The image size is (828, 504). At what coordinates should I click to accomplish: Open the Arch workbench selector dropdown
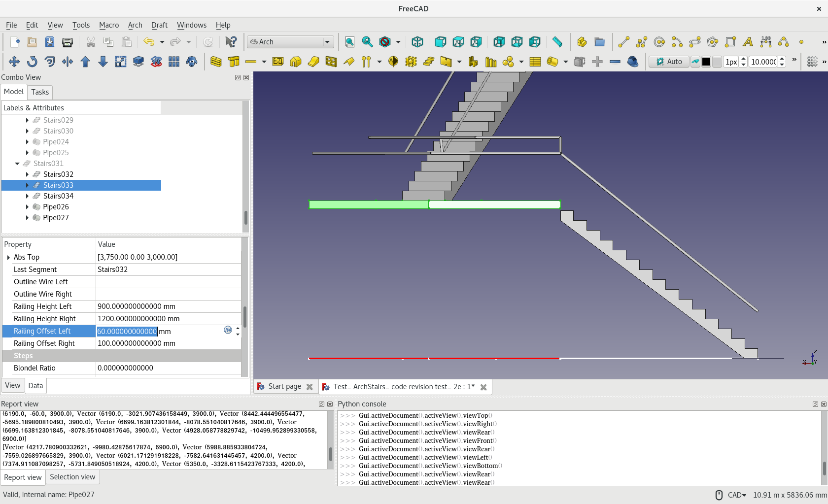click(290, 42)
